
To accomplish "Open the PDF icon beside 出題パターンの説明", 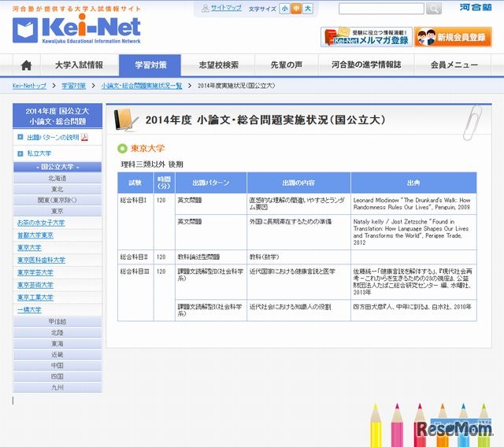I will (85, 137).
